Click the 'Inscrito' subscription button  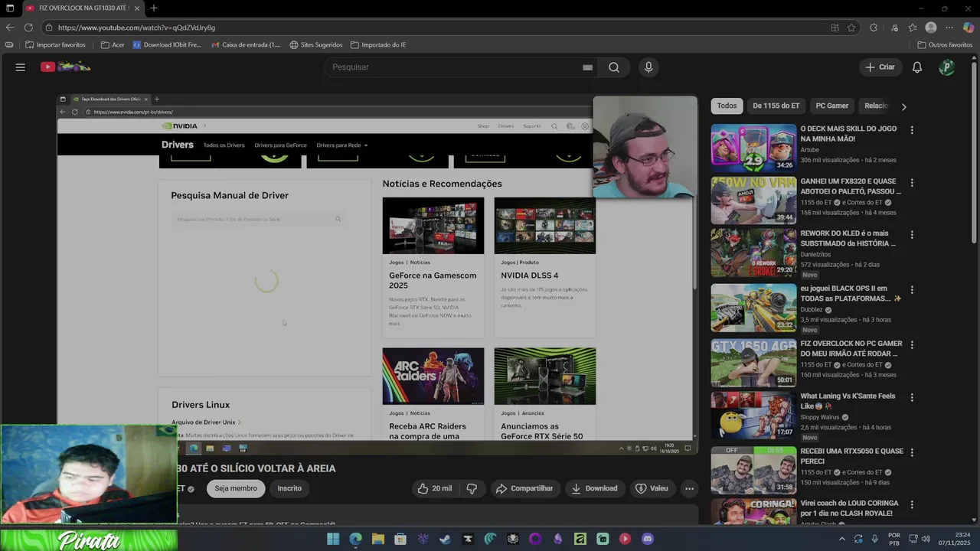click(289, 488)
